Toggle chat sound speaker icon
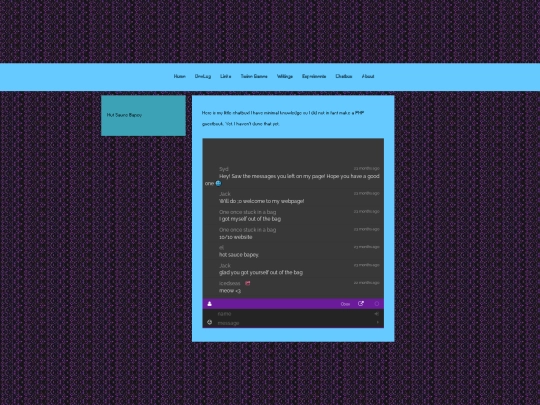 coord(376,314)
